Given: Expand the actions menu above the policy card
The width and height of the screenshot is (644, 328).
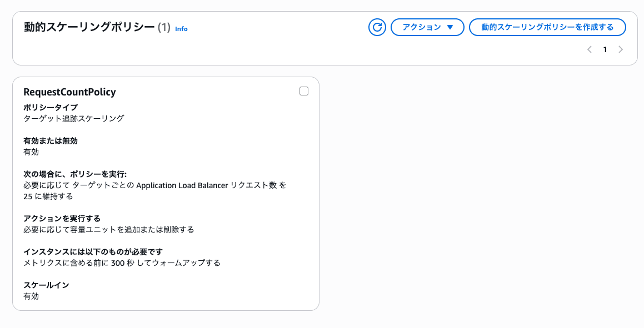Looking at the screenshot, I should point(427,27).
